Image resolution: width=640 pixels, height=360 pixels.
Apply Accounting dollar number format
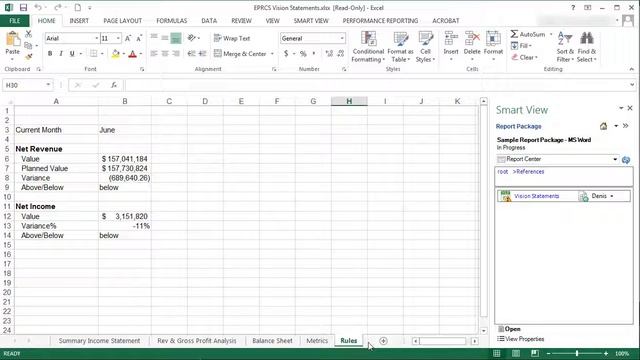tap(286, 53)
